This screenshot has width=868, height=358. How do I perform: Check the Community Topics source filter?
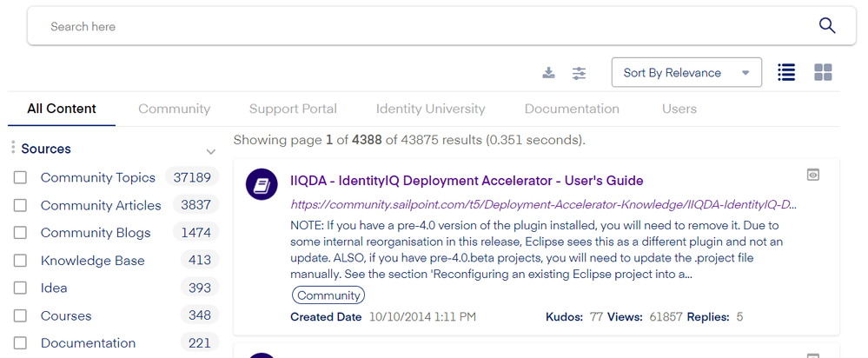pos(20,178)
